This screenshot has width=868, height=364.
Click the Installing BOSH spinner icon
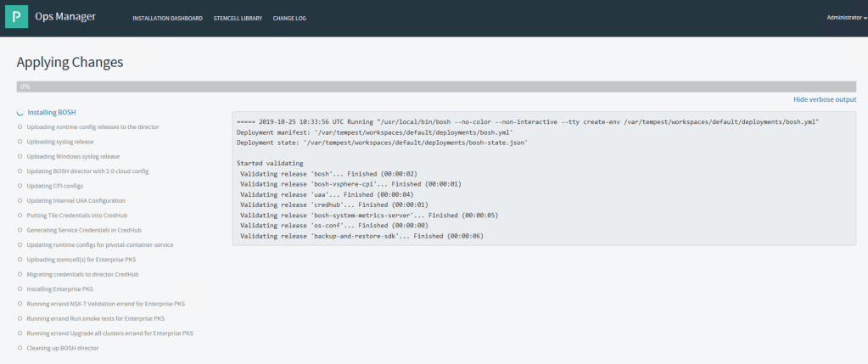pos(20,112)
